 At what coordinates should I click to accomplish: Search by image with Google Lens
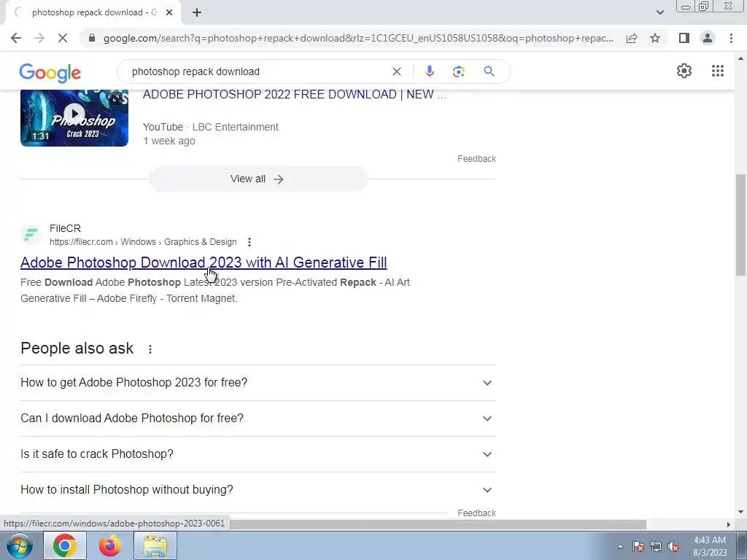click(458, 71)
